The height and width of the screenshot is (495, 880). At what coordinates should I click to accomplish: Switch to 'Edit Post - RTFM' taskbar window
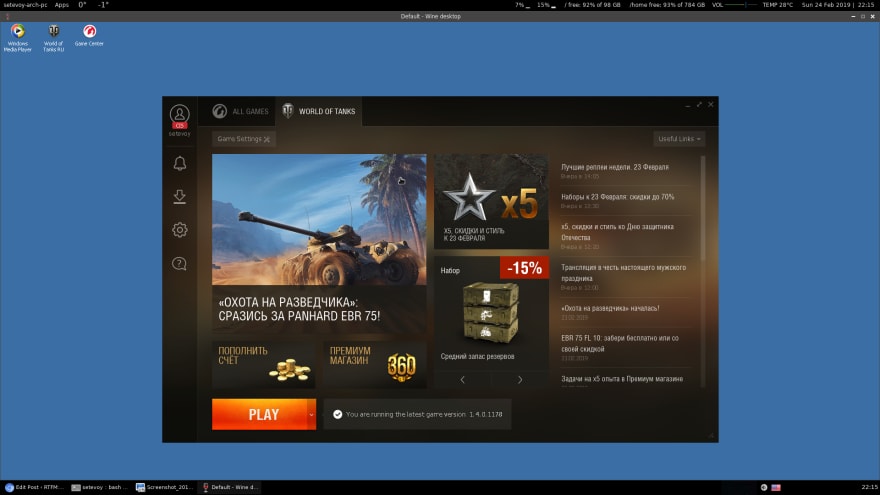[x=34, y=487]
